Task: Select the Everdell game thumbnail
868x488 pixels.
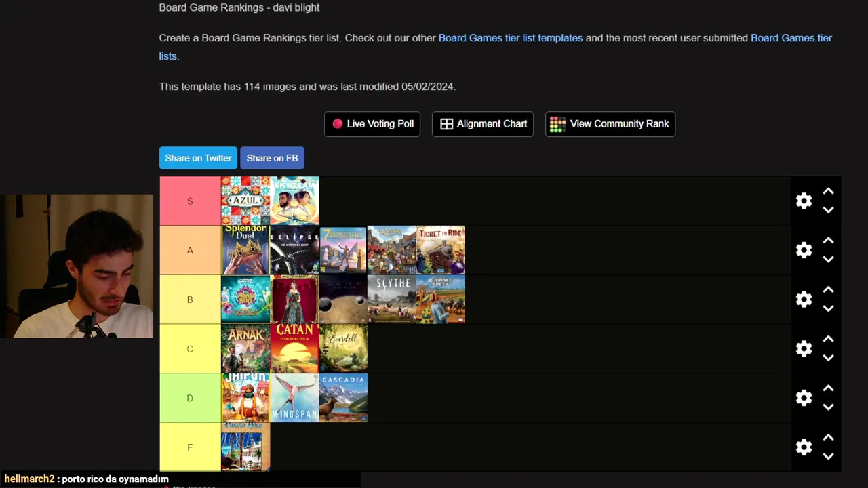Action: click(343, 348)
